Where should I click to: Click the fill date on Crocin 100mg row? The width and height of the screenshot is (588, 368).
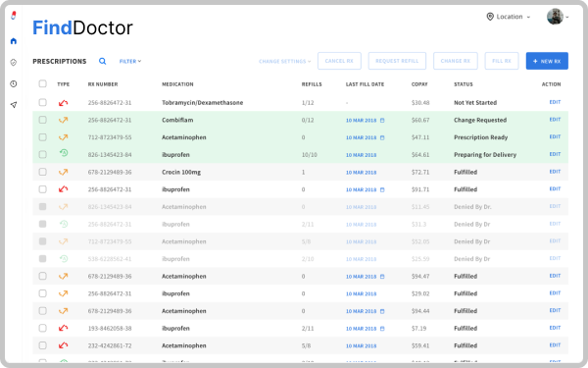361,173
